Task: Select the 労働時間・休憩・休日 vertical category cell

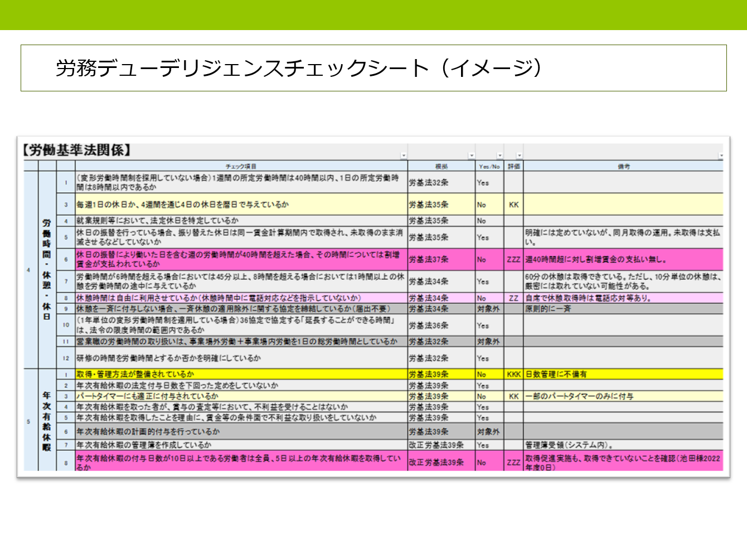Action: [x=47, y=270]
